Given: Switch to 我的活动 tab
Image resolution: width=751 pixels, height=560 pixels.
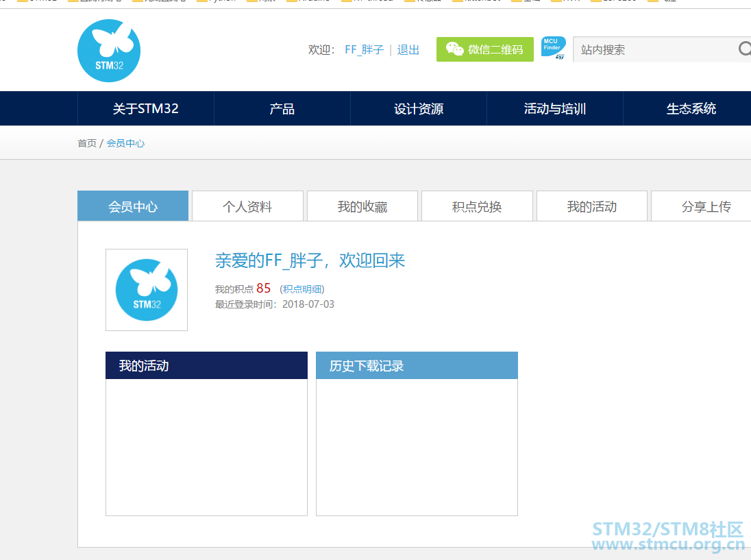Looking at the screenshot, I should (592, 206).
